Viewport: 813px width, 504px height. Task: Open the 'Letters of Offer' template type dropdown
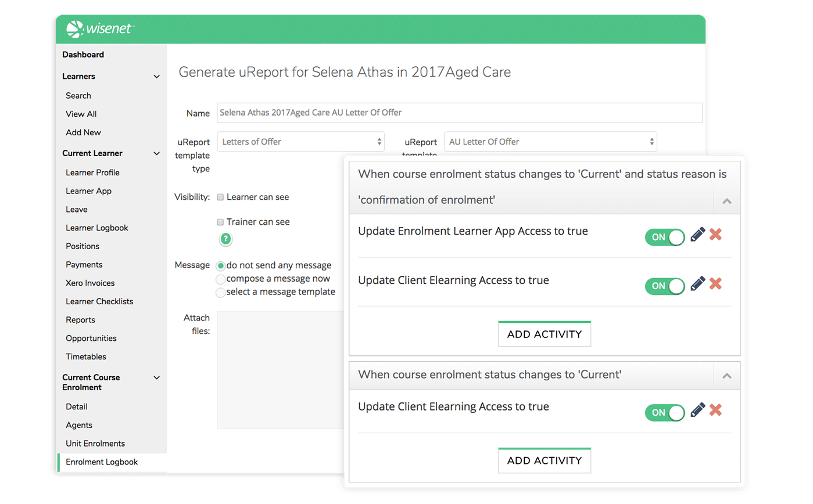(x=300, y=142)
